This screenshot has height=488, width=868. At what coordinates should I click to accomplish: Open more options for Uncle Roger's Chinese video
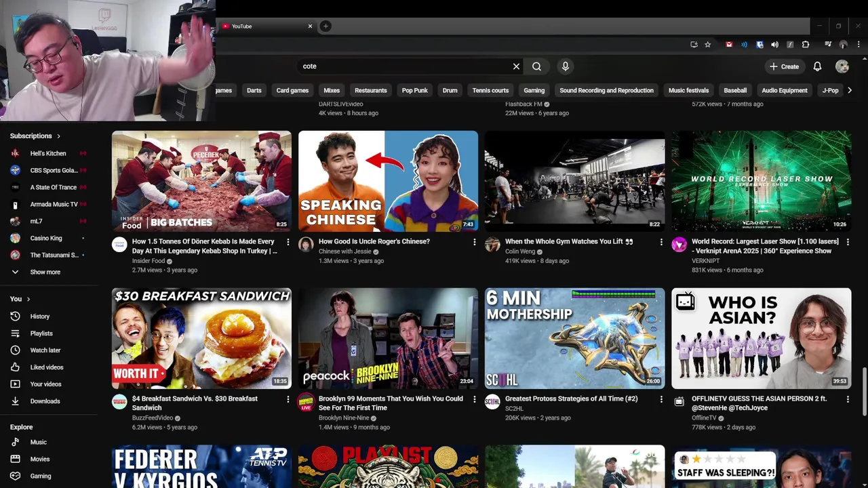[474, 242]
